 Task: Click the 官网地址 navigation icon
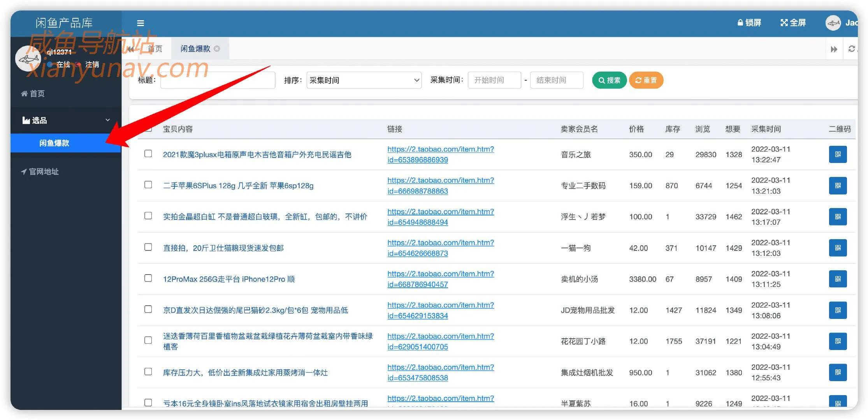(24, 171)
